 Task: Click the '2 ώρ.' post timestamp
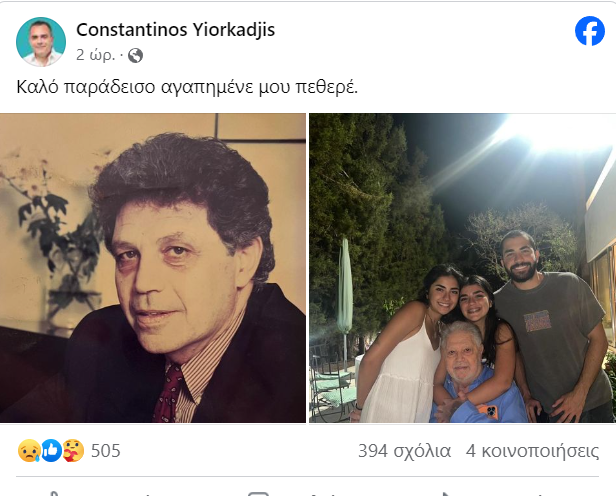coord(95,55)
